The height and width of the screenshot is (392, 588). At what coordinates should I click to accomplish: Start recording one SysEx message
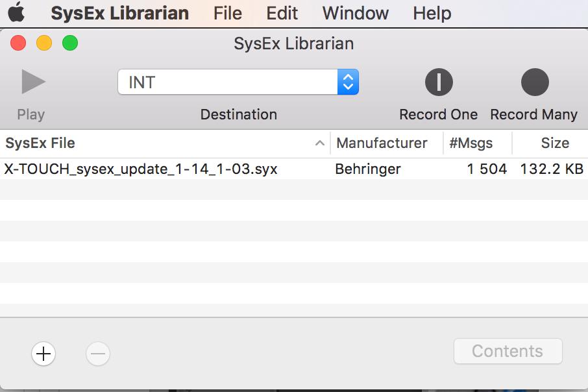coord(439,82)
